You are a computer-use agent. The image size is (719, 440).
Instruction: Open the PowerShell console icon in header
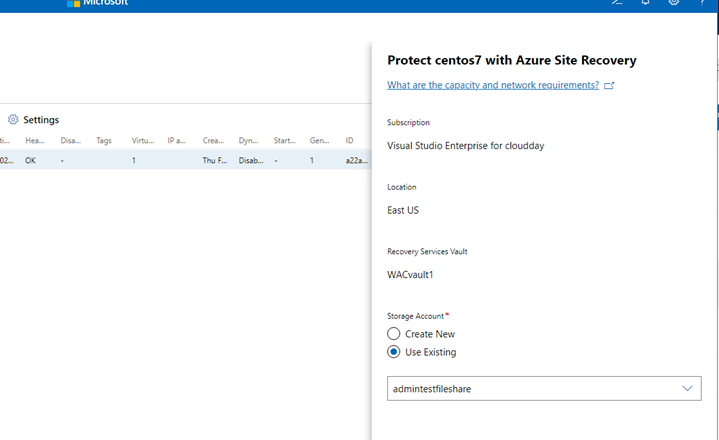[x=617, y=2]
